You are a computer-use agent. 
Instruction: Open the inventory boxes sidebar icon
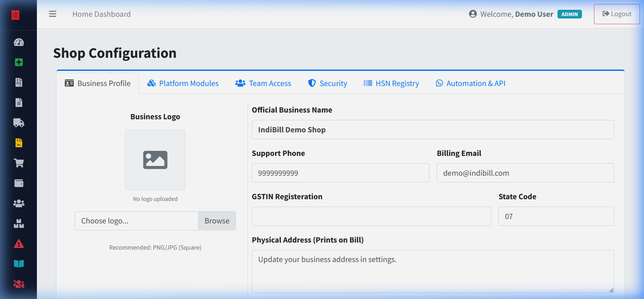coord(19,223)
